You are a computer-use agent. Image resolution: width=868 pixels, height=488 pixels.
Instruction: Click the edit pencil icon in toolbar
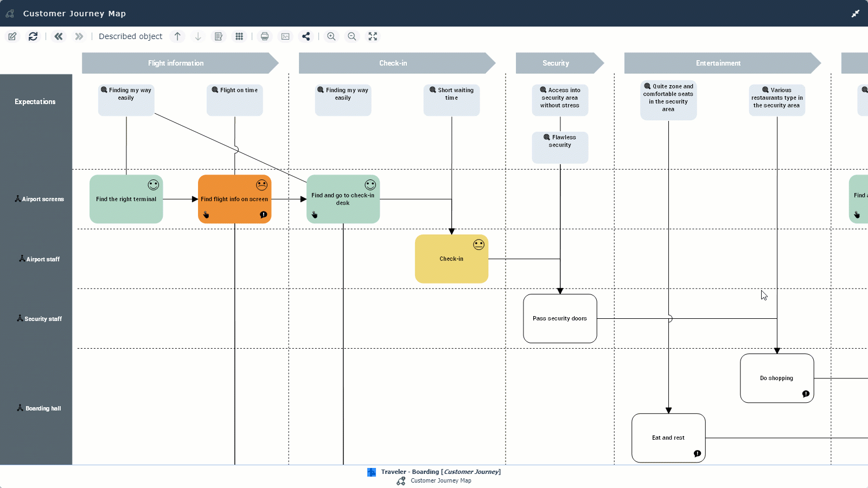point(12,36)
